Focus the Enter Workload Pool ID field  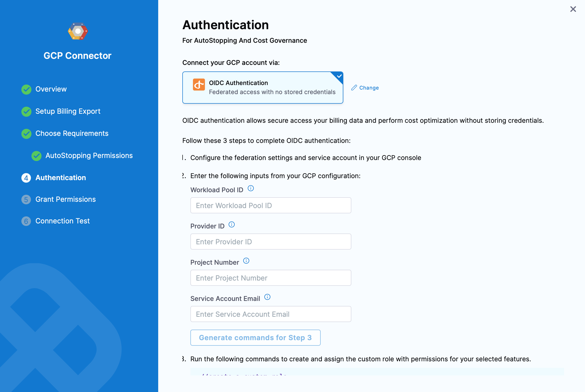tap(271, 205)
